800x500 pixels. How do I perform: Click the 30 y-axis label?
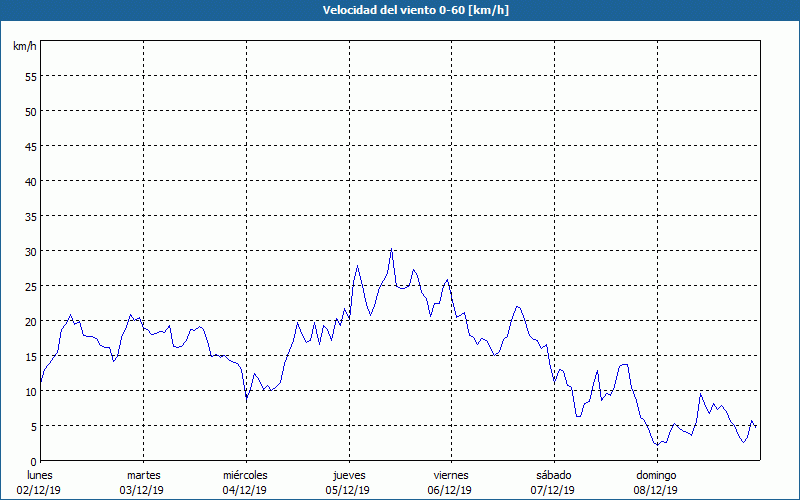[31, 252]
